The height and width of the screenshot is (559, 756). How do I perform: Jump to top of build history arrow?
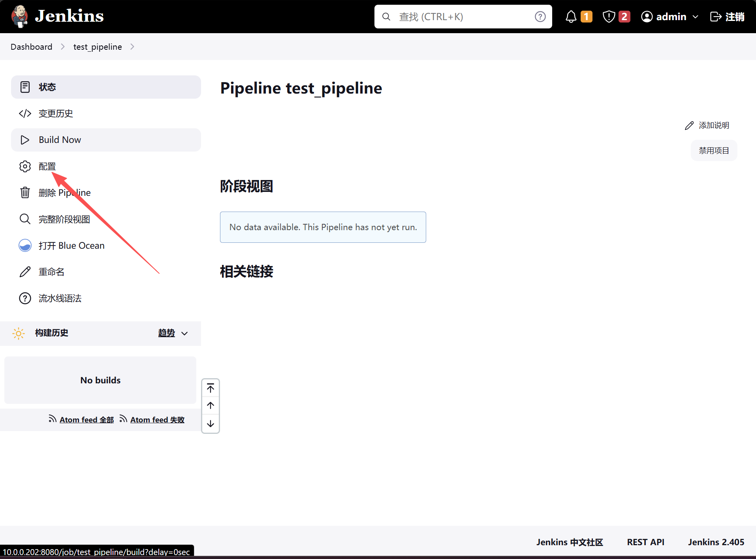click(211, 388)
